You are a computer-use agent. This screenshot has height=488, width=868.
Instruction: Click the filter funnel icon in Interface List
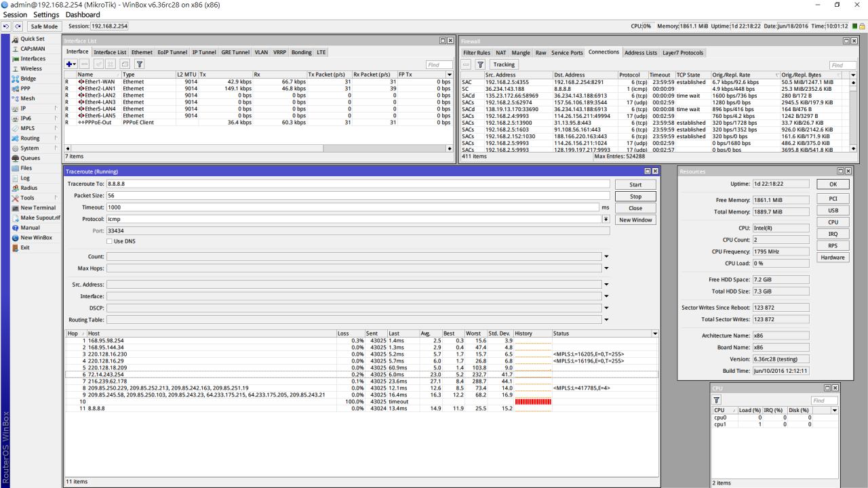[x=138, y=64]
